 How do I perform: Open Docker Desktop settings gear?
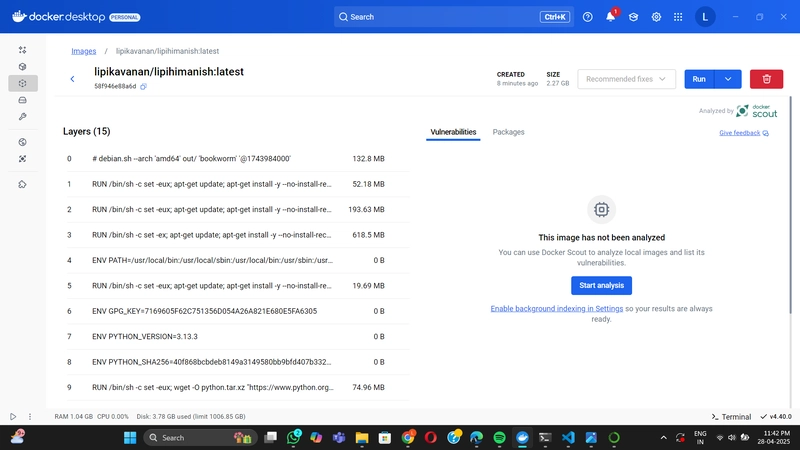coord(656,17)
